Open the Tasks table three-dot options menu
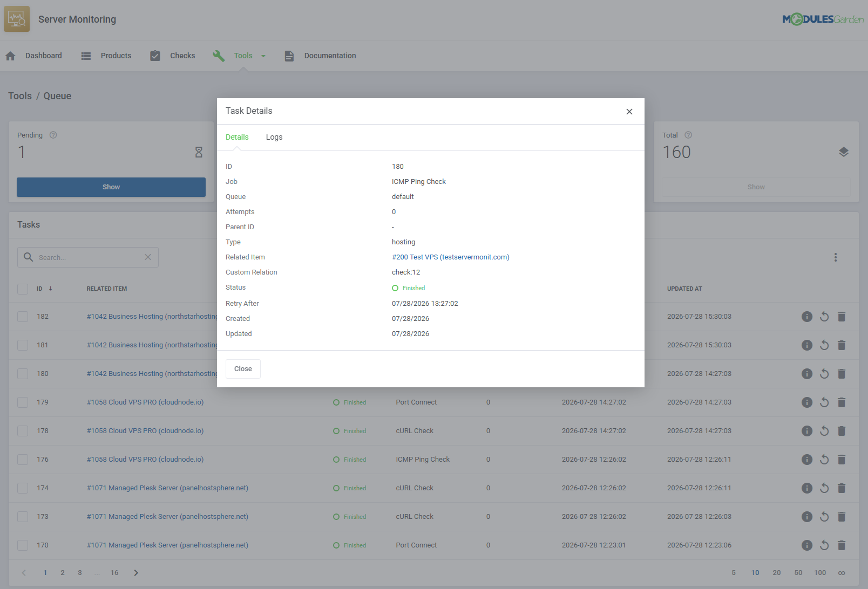Image resolution: width=868 pixels, height=589 pixels. (x=836, y=257)
